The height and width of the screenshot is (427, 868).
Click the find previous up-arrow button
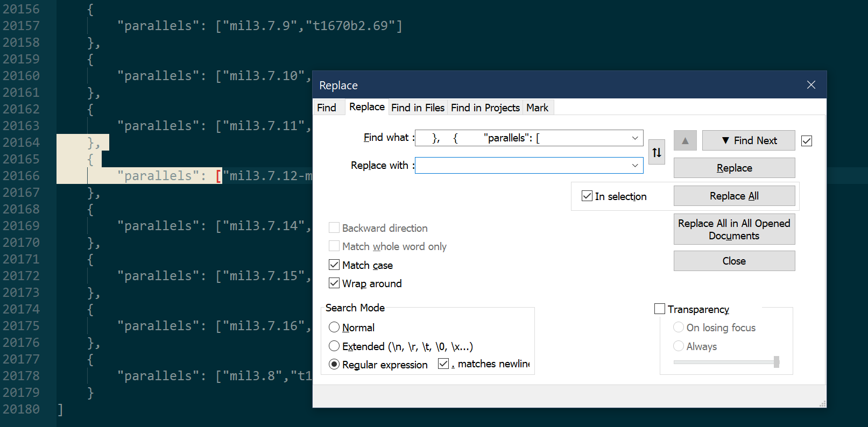coord(685,140)
